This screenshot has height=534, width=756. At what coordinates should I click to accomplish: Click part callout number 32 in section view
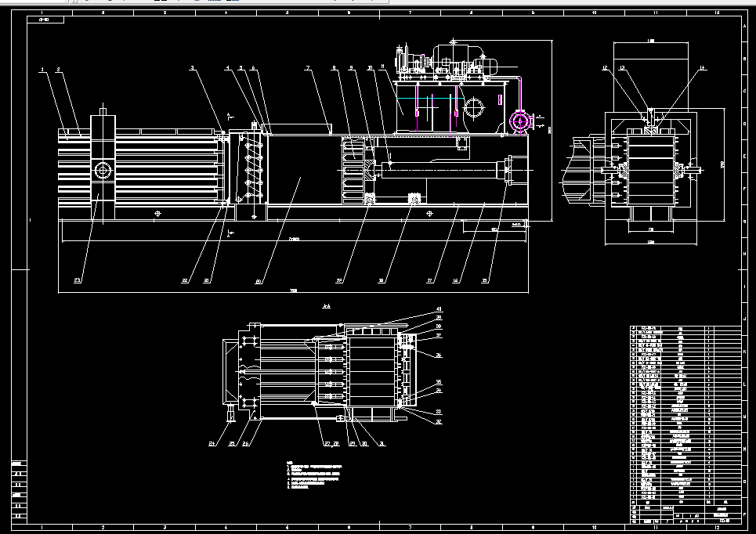click(x=439, y=422)
